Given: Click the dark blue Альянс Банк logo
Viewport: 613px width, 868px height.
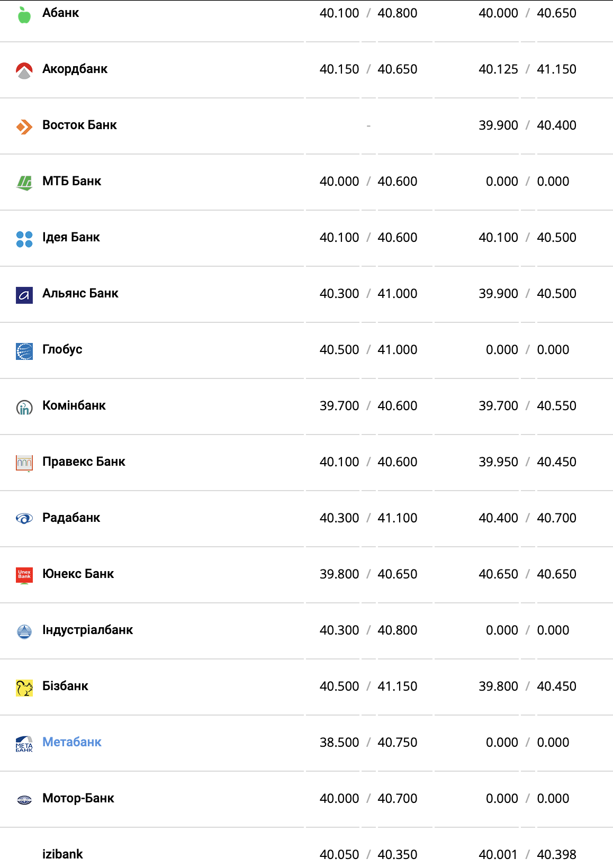Looking at the screenshot, I should (24, 295).
